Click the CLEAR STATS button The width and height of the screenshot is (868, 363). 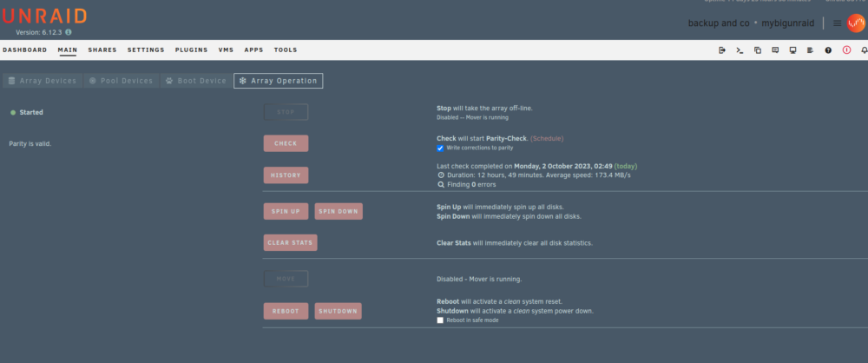[x=290, y=243]
